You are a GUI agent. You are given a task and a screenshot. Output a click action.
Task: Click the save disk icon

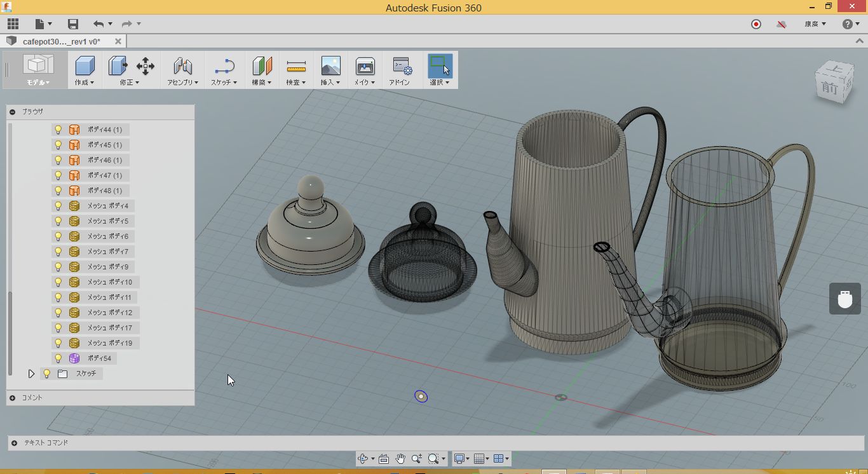coord(73,24)
